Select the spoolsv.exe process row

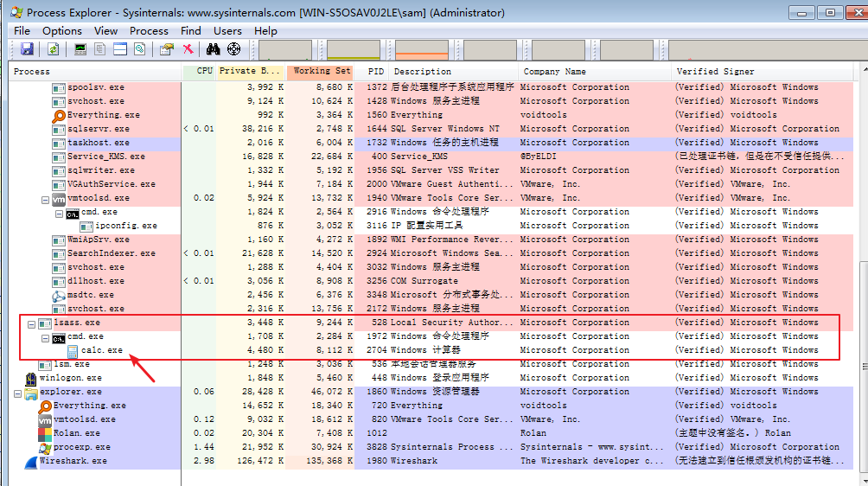431,87
